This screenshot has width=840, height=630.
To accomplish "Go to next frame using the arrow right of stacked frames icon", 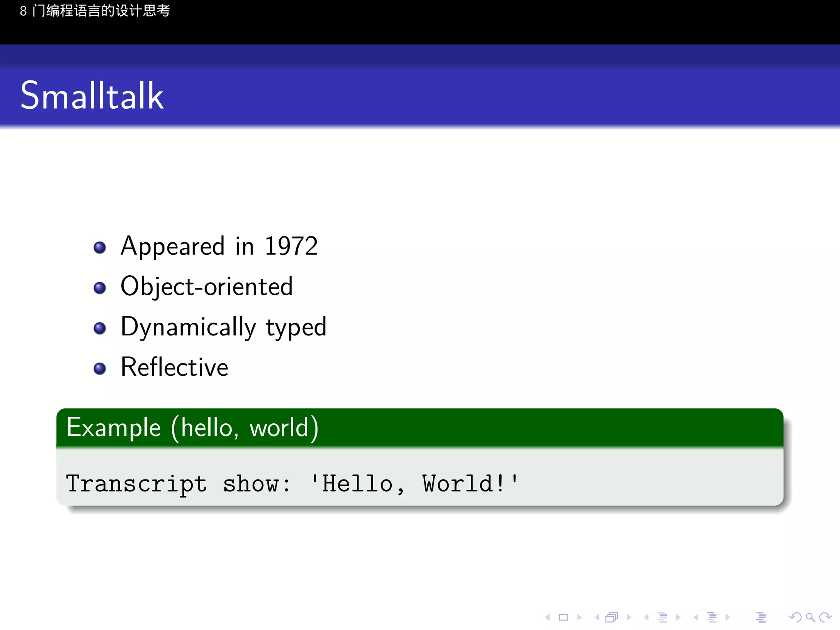I will tap(629, 617).
